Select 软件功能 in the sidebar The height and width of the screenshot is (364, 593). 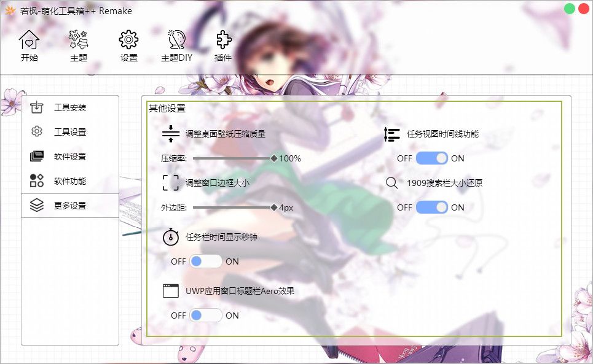coord(70,181)
